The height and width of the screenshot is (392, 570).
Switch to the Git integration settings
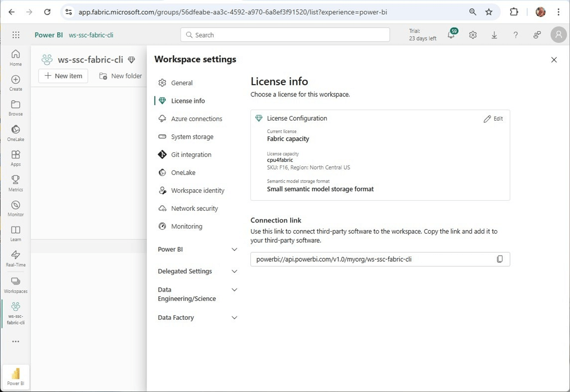pyautogui.click(x=191, y=155)
